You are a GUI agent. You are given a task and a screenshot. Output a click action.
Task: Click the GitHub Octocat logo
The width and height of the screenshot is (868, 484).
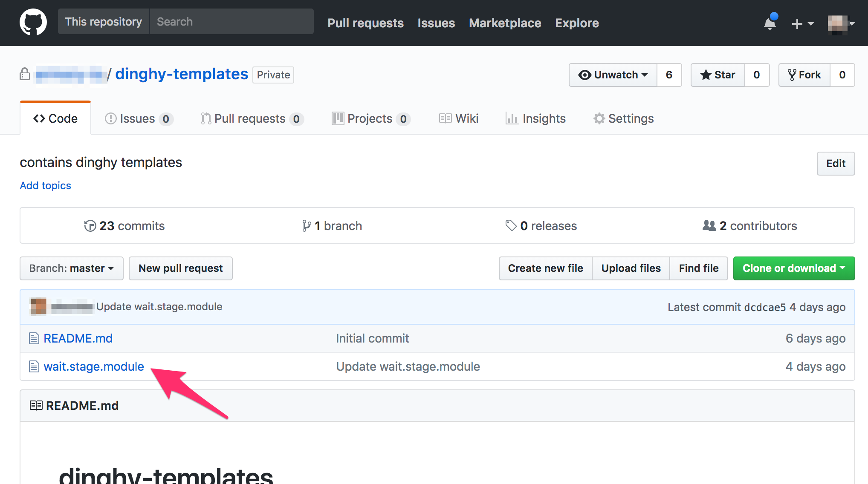point(33,23)
